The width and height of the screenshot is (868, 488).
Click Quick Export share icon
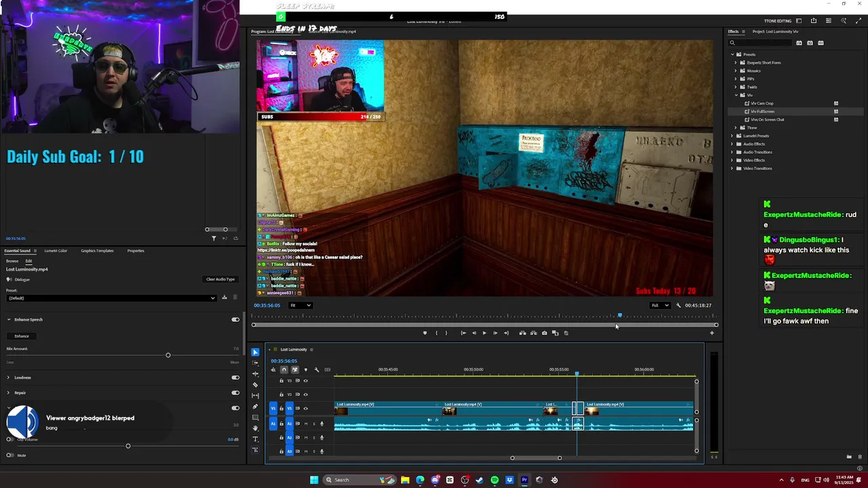point(813,21)
